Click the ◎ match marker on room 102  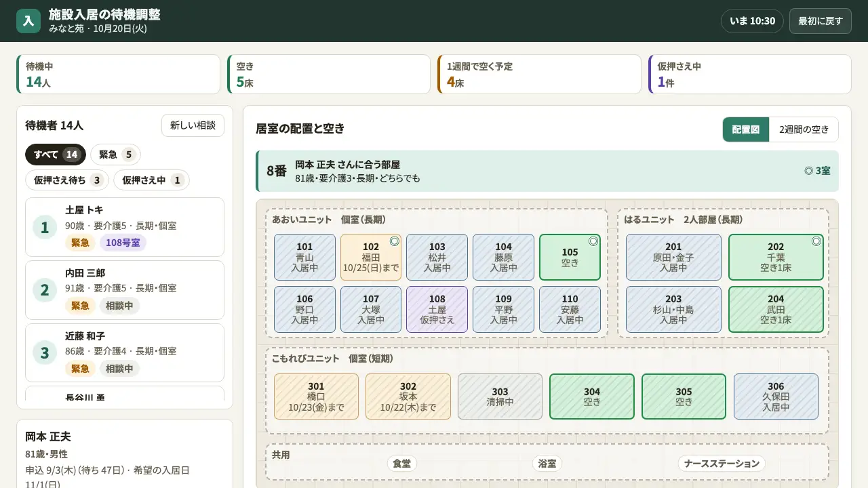coord(394,241)
